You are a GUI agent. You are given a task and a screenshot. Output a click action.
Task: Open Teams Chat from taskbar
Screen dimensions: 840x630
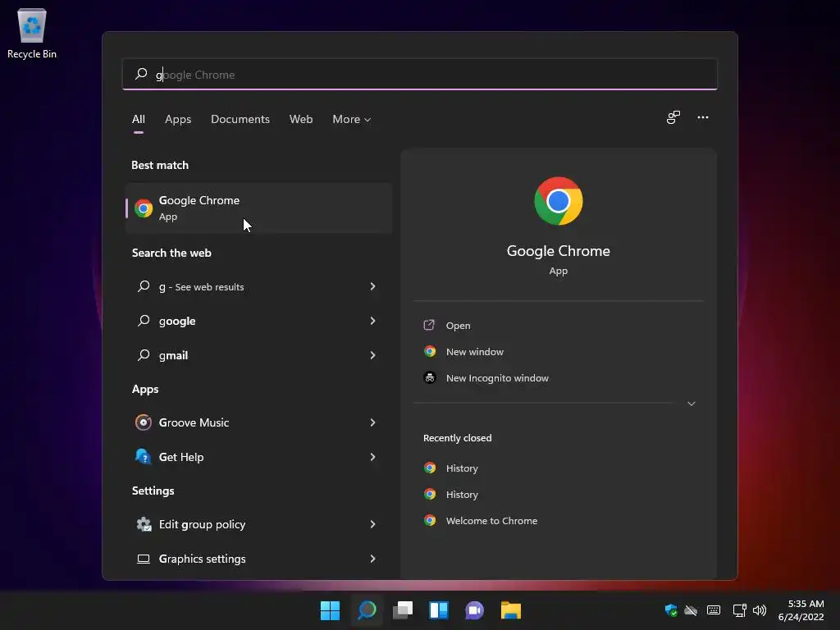475,610
